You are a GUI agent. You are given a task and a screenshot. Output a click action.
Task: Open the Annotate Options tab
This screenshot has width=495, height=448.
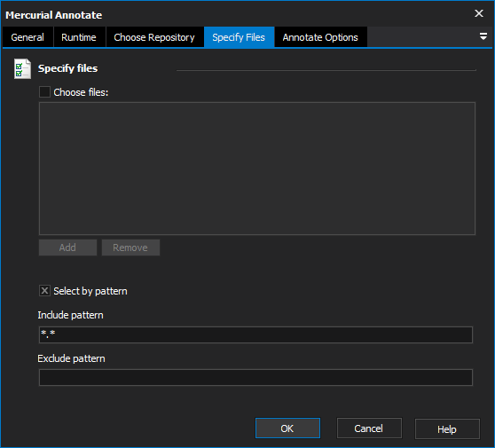click(320, 37)
